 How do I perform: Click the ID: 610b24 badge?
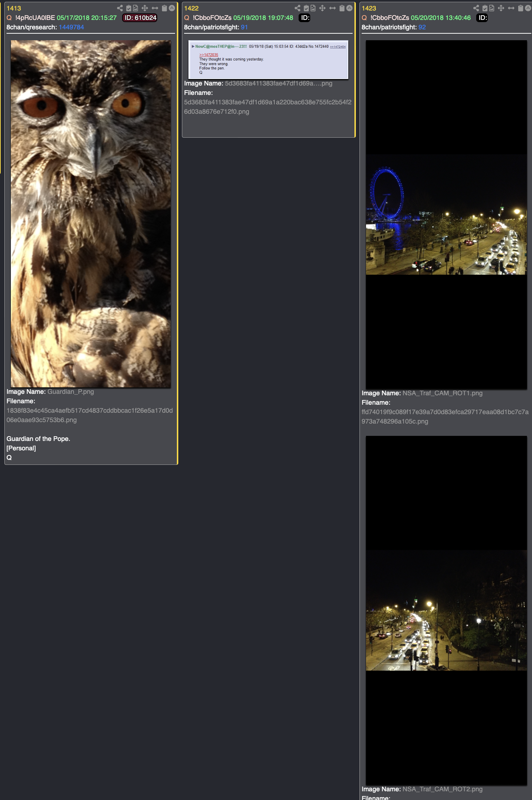[140, 18]
